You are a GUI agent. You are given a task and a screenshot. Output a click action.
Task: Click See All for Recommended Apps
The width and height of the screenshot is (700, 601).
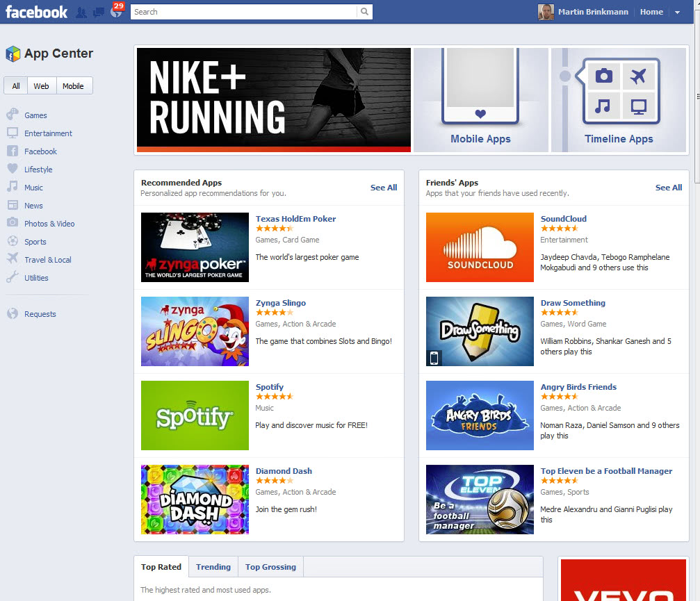pos(384,188)
